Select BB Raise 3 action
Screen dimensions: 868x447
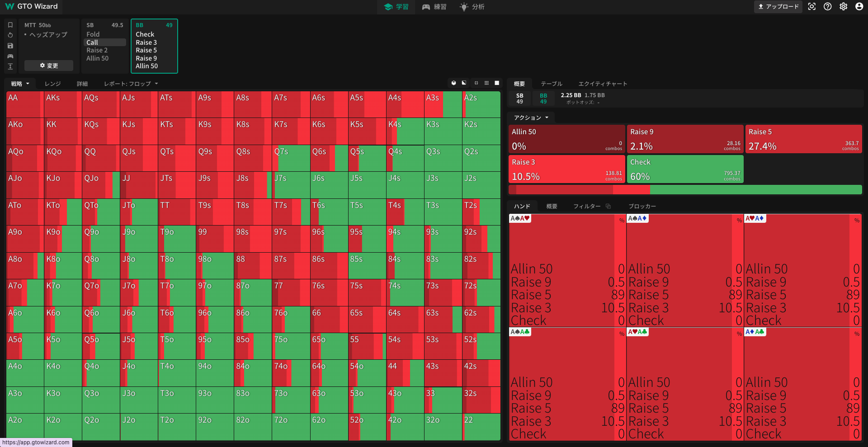pos(154,42)
